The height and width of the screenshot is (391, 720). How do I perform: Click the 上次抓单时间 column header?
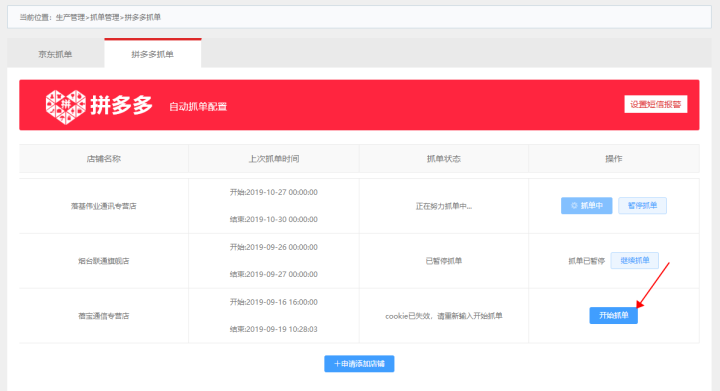pos(274,159)
